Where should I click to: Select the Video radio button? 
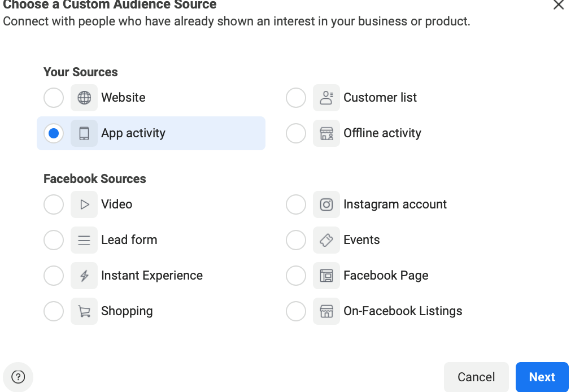tap(53, 204)
